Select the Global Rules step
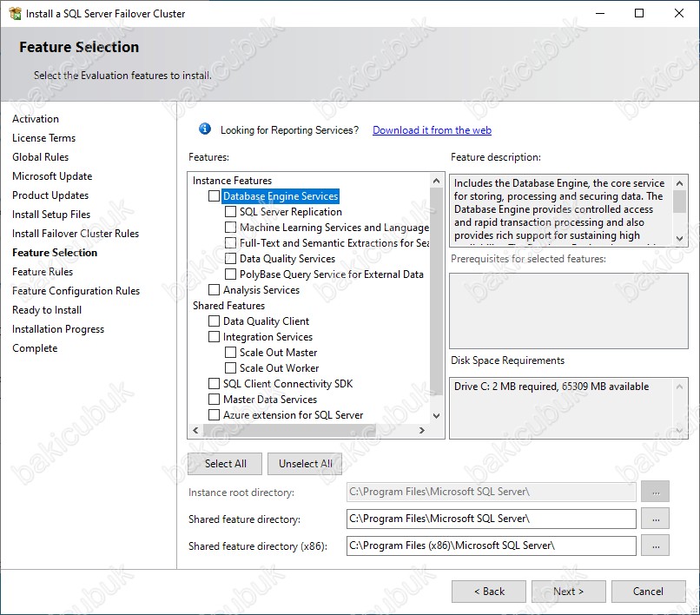The width and height of the screenshot is (700, 615). 40,157
